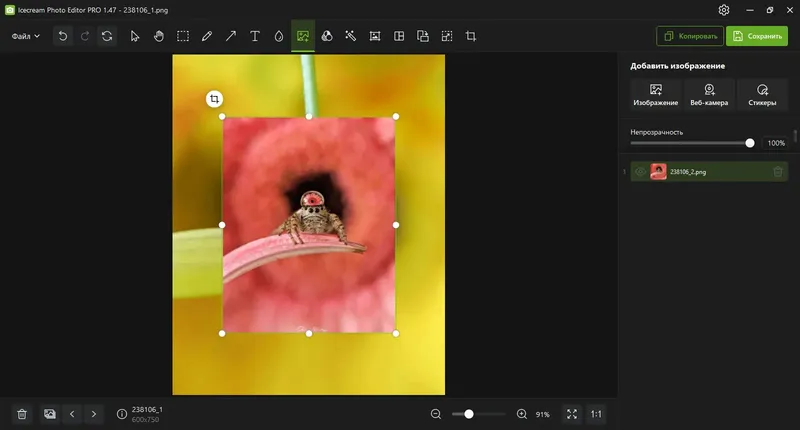Image resolution: width=800 pixels, height=430 pixels.
Task: Open the Файл dropdown menu
Action: [26, 36]
